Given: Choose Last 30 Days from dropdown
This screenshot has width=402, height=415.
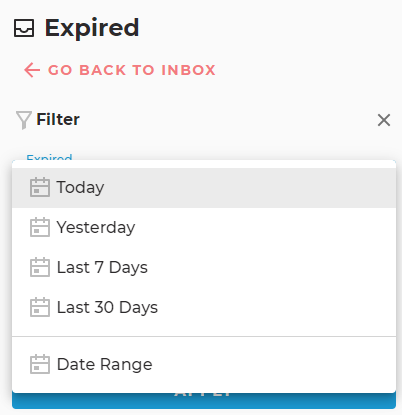Looking at the screenshot, I should [x=204, y=307].
